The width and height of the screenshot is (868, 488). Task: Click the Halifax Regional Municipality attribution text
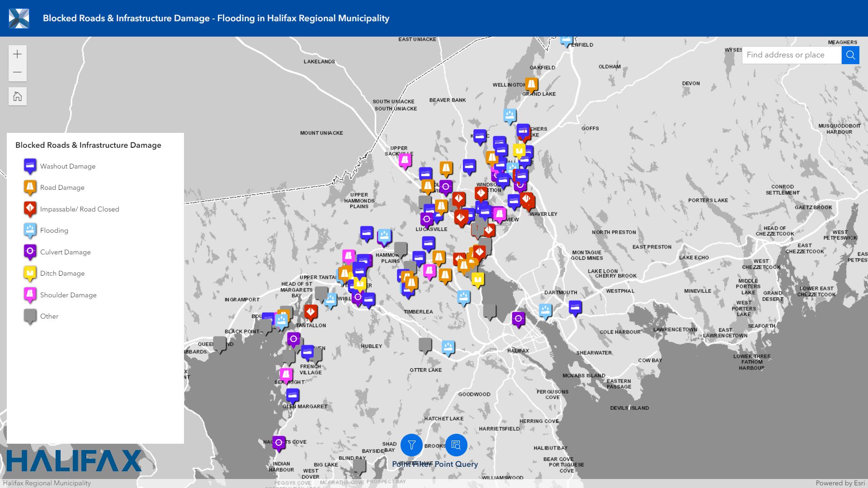(47, 483)
